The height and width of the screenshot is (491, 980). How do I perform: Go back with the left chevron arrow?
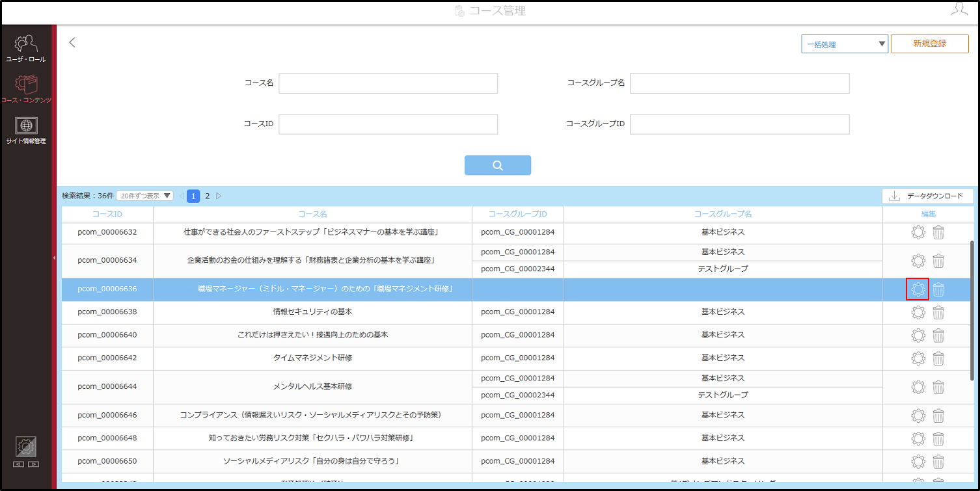[x=72, y=42]
